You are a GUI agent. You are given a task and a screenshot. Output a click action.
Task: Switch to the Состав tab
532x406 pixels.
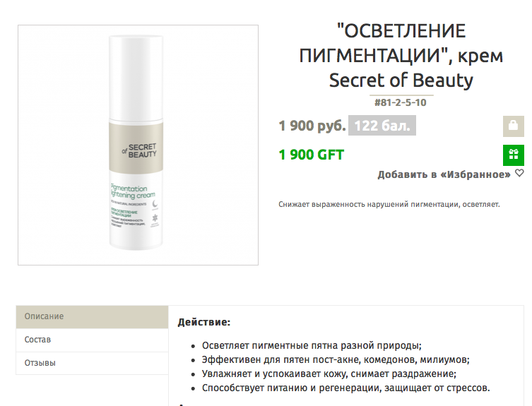click(93, 340)
